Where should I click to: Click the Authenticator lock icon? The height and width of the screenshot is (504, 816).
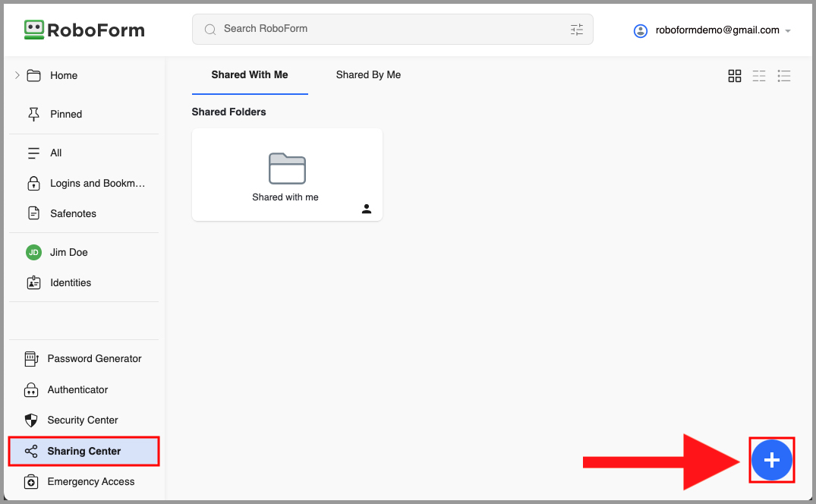point(31,389)
